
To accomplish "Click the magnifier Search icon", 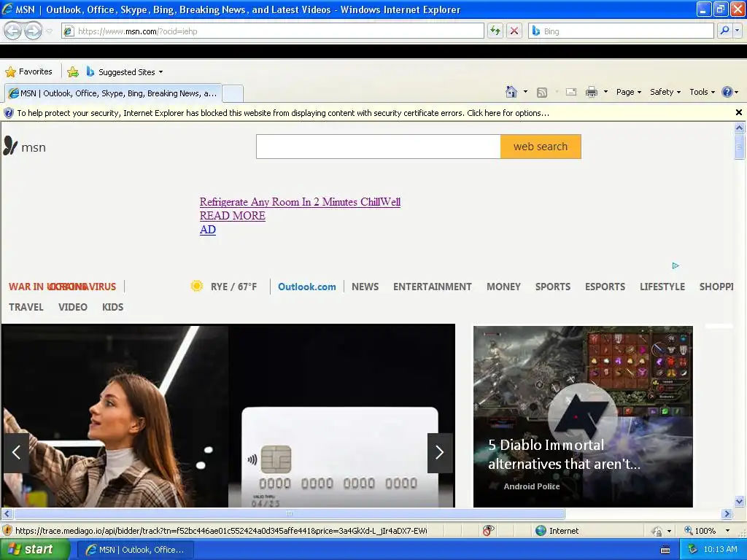I will [724, 31].
